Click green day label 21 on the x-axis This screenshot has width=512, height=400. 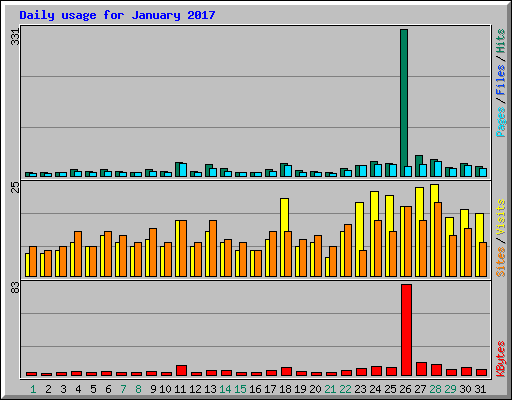pyautogui.click(x=330, y=389)
